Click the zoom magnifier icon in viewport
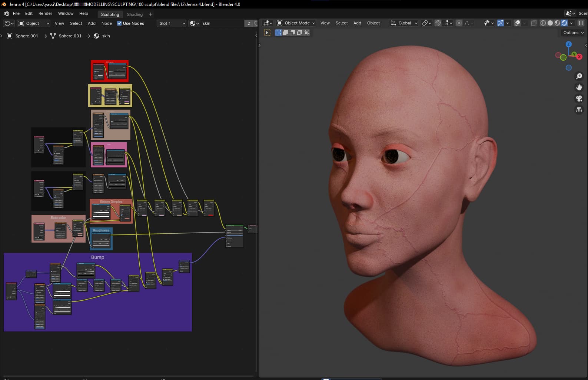Screen dimensions: 588x380 (579, 76)
